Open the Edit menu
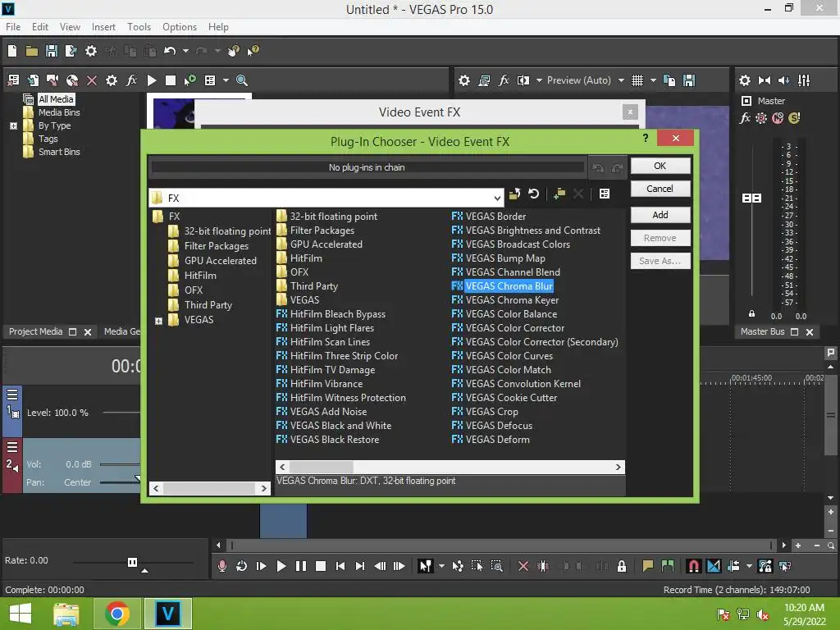The width and height of the screenshot is (840, 630). (x=40, y=27)
